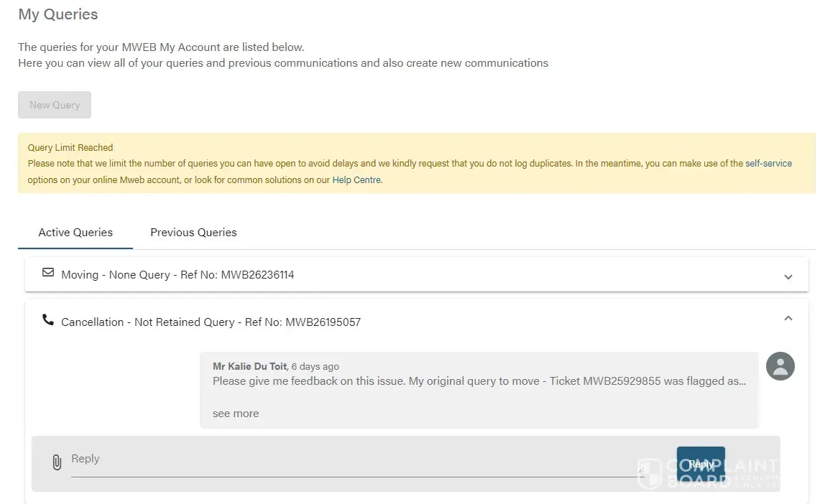825x504 pixels.
Task: Open the Previous Queries tab
Action: pos(193,233)
